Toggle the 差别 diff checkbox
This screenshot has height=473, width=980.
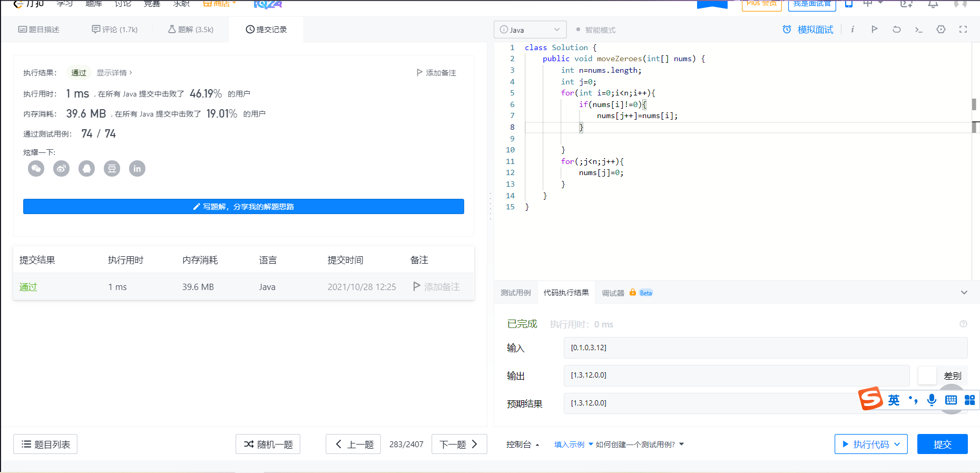pyautogui.click(x=927, y=375)
